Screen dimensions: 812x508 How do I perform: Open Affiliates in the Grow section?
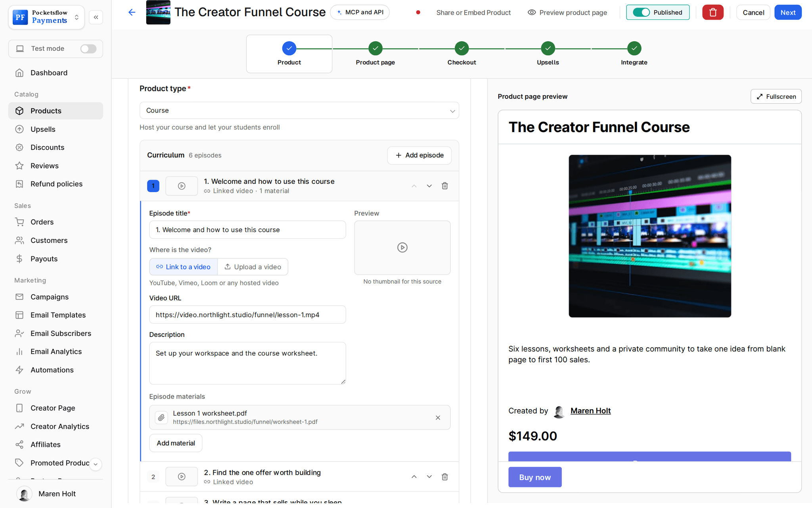pos(56,444)
